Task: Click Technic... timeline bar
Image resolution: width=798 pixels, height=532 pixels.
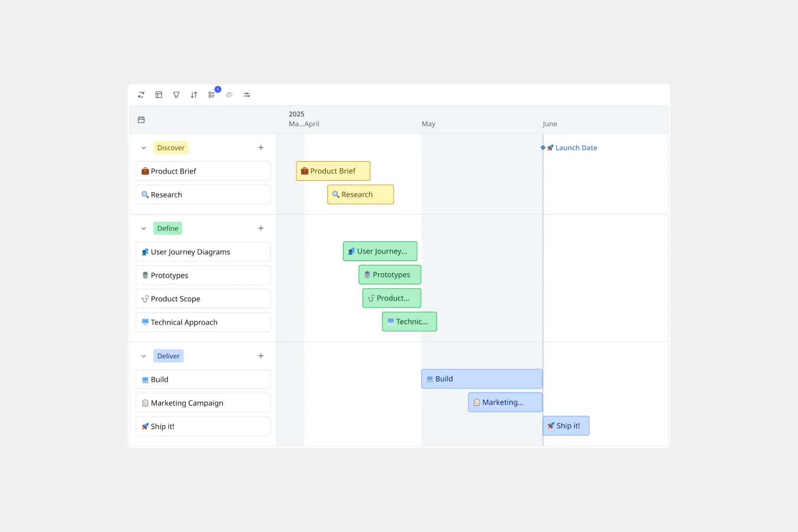Action: pos(410,321)
